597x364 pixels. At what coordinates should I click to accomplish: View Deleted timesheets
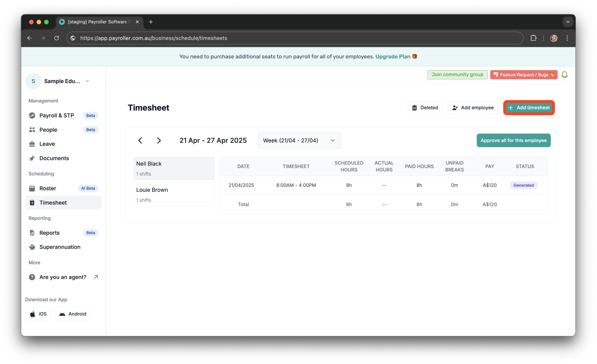coord(425,108)
